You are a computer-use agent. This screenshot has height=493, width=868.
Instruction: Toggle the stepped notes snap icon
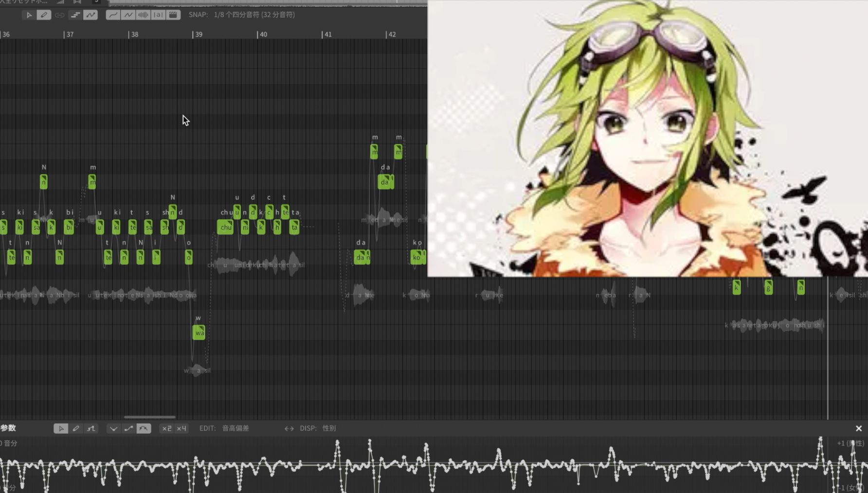pos(75,15)
